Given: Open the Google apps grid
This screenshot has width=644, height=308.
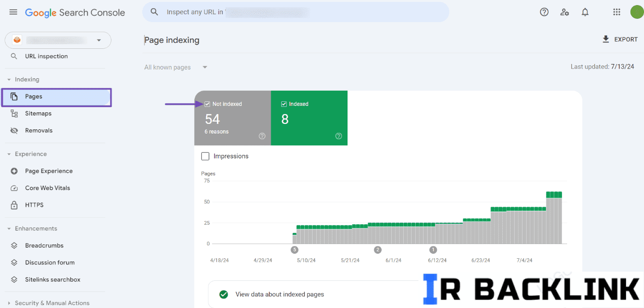Looking at the screenshot, I should click(617, 12).
